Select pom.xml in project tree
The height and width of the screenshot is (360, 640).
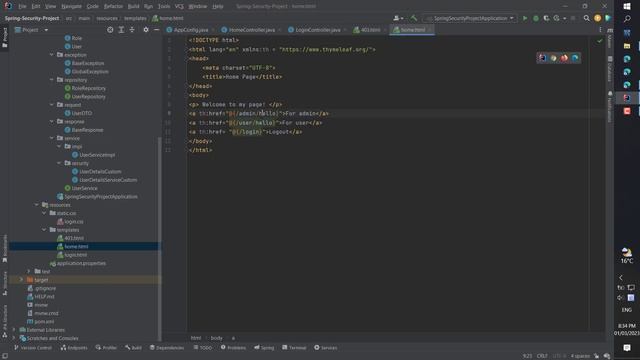44,322
